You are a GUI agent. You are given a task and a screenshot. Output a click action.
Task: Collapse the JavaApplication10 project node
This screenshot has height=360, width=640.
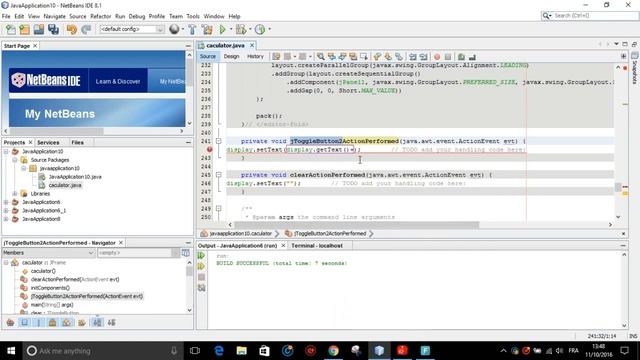point(6,151)
